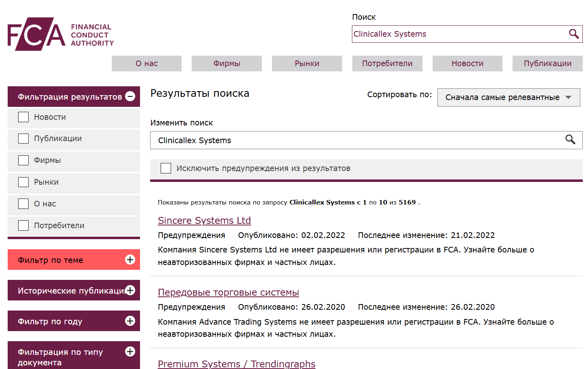Enable Исключить предупреждения из результатов
The image size is (588, 369).
(166, 168)
